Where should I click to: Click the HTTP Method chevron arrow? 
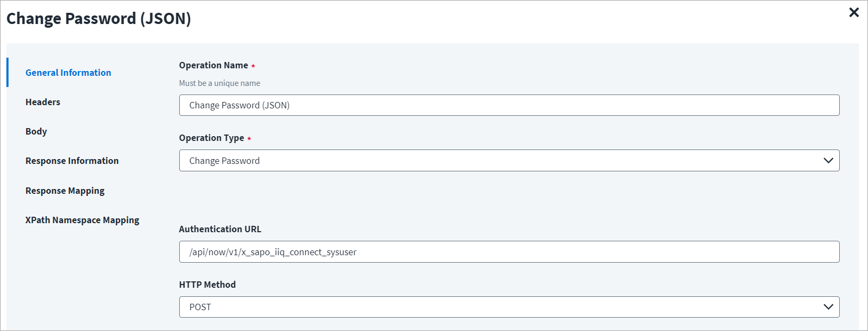click(x=828, y=307)
